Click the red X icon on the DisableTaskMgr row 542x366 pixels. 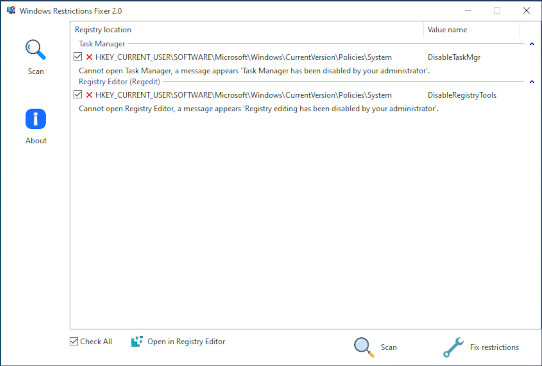pos(89,57)
